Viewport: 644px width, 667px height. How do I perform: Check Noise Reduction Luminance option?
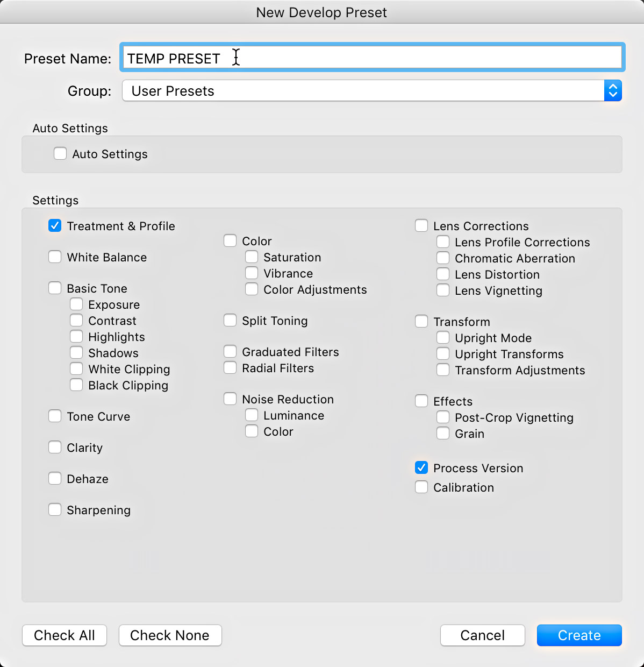(252, 415)
